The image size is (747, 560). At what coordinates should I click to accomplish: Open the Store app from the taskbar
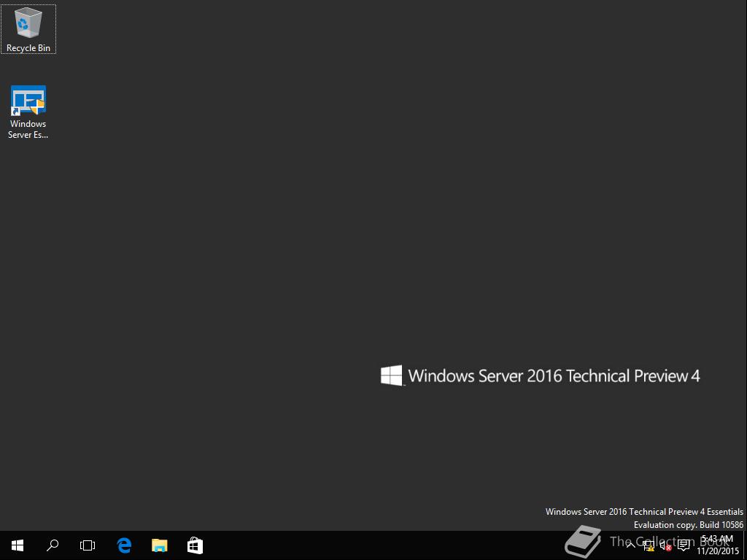pos(196,545)
